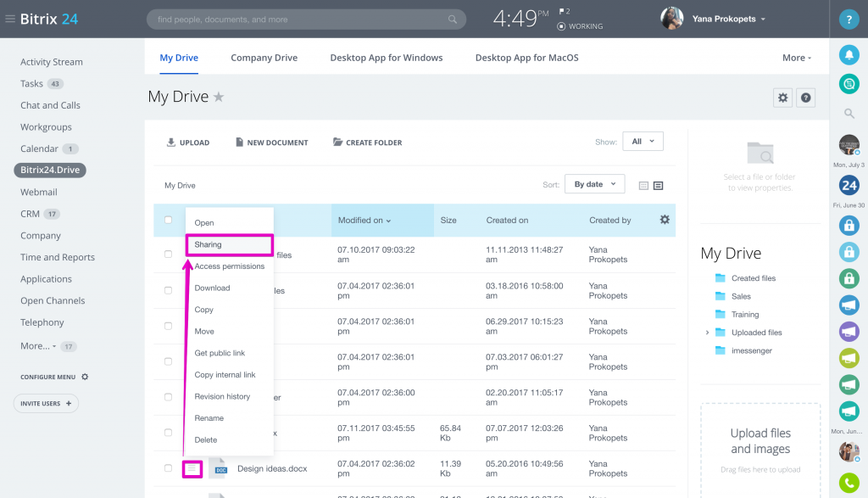Check the row created 07.03.2017 06:01:27 pm
The height and width of the screenshot is (498, 868).
pos(169,361)
